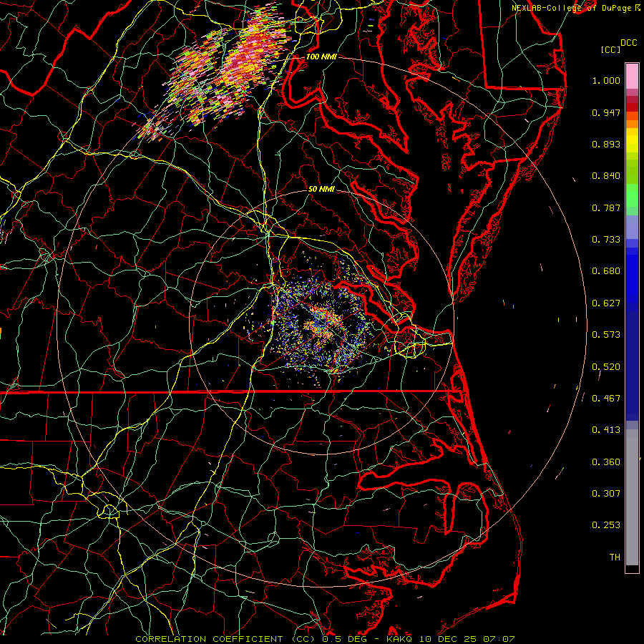The height and width of the screenshot is (644, 644).
Task: Click the 0.307 color scale label
Action: 606,494
